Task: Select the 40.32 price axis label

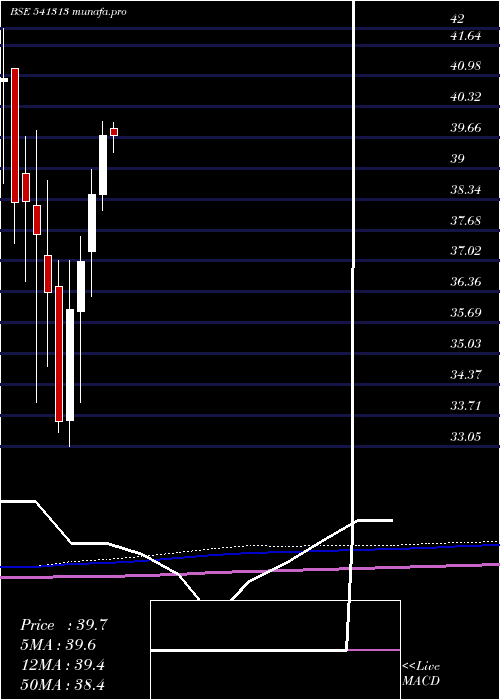Action: [x=466, y=97]
